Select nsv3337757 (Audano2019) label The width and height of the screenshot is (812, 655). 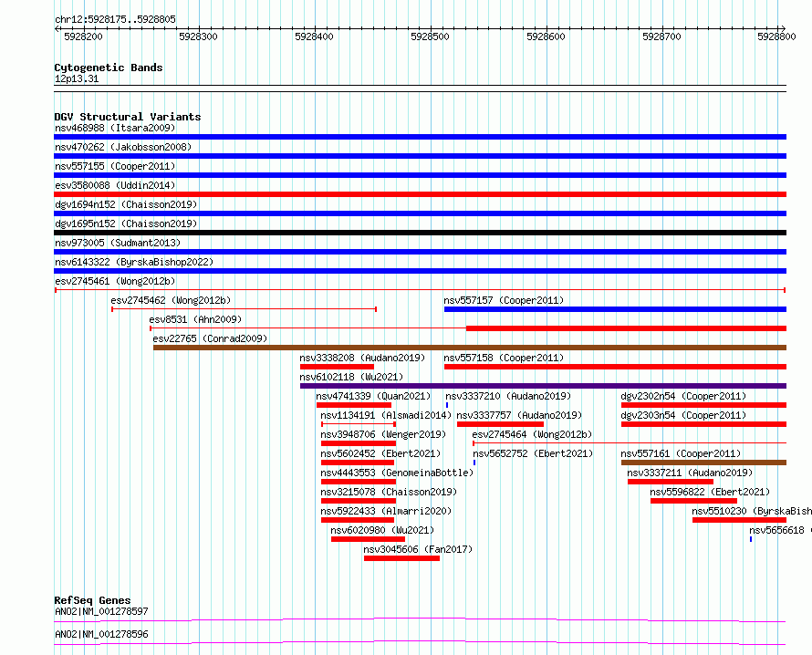click(519, 415)
